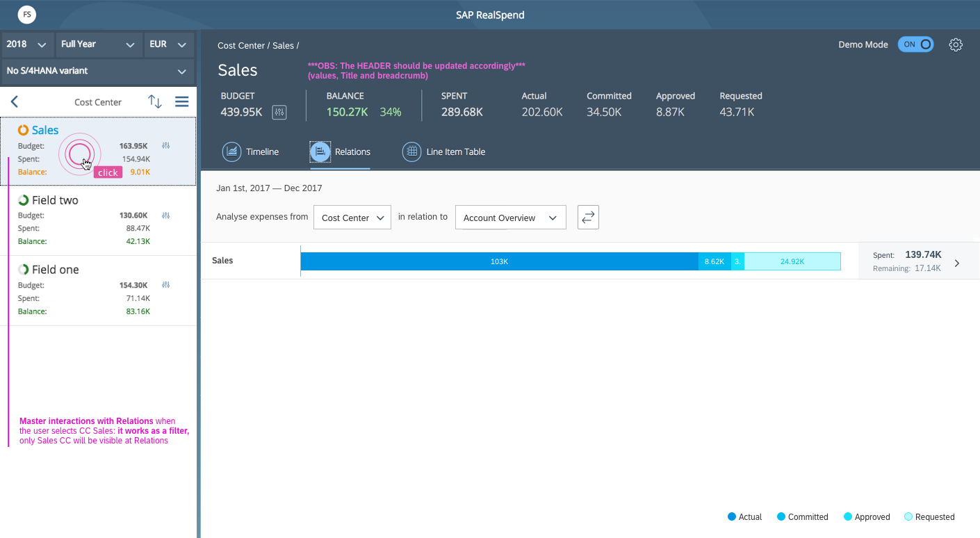Click the SAP RealSpend application title
This screenshot has height=538, width=980.
pyautogui.click(x=490, y=15)
